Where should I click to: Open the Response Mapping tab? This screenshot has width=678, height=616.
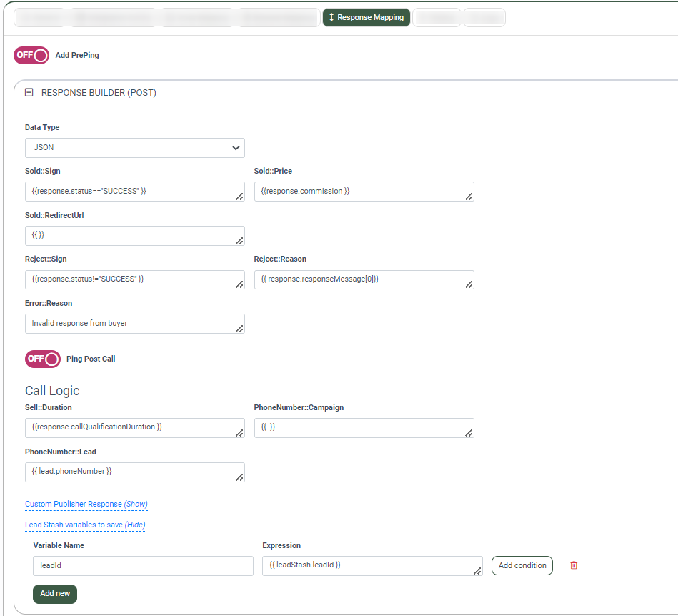point(367,17)
